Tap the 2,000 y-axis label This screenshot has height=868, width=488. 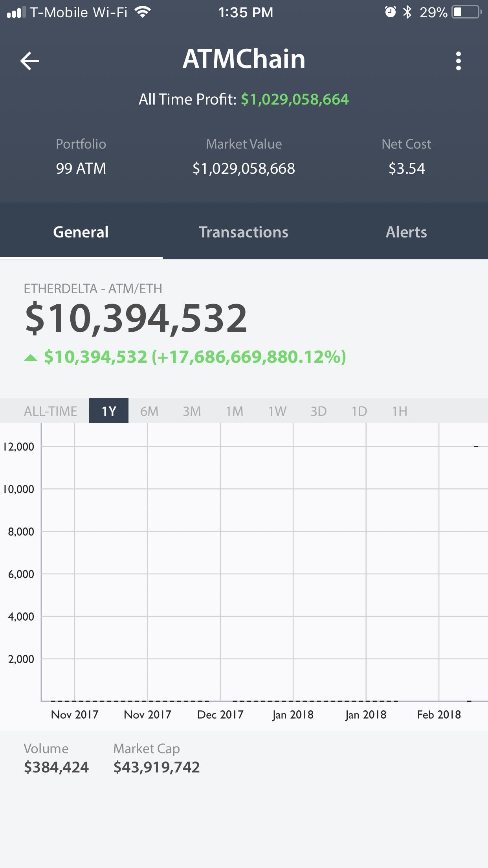[21, 659]
